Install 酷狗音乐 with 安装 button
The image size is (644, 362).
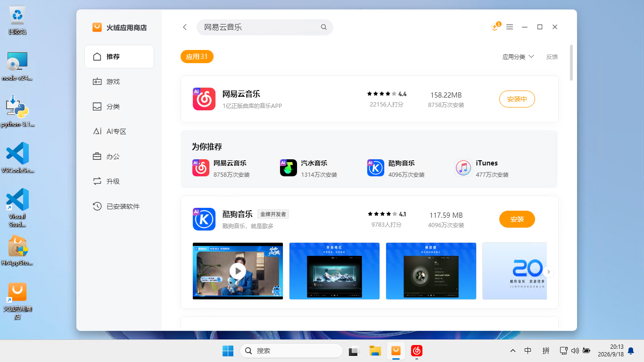coord(517,219)
